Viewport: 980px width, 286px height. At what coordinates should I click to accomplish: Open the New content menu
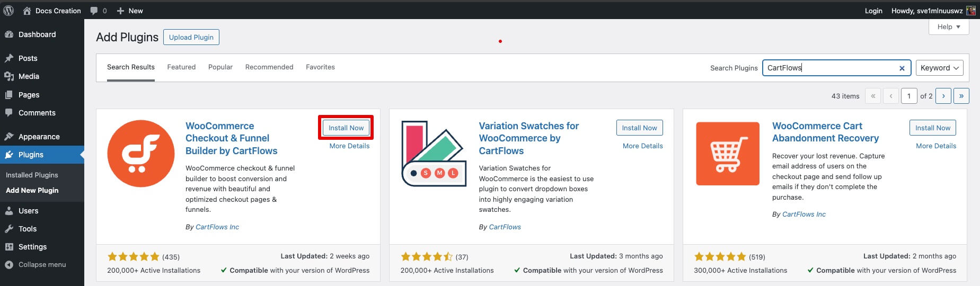coord(130,11)
